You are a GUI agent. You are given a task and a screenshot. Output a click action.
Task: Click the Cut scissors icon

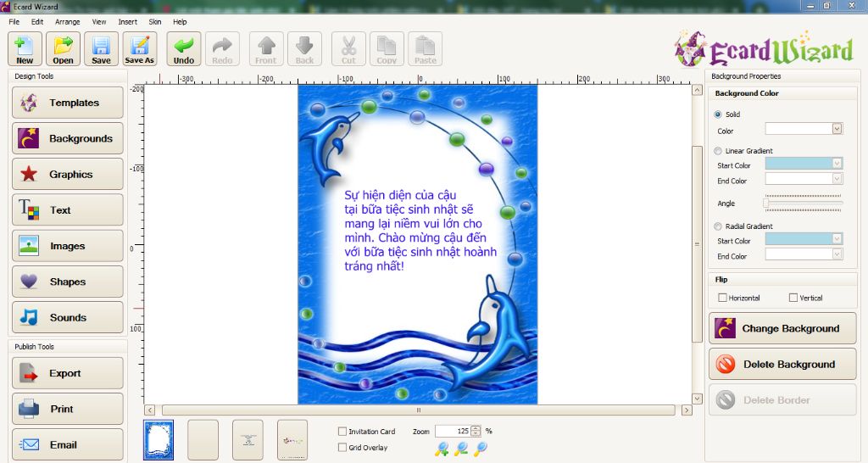coord(348,48)
